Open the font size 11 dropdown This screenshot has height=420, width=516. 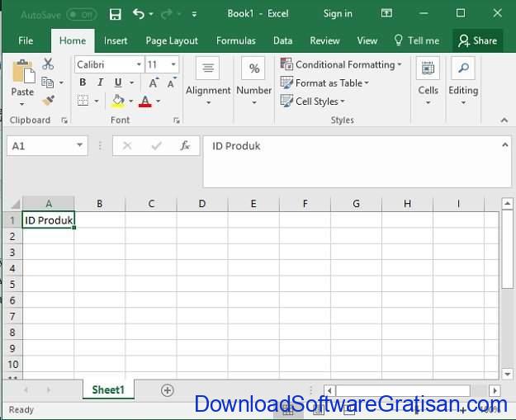click(x=173, y=64)
